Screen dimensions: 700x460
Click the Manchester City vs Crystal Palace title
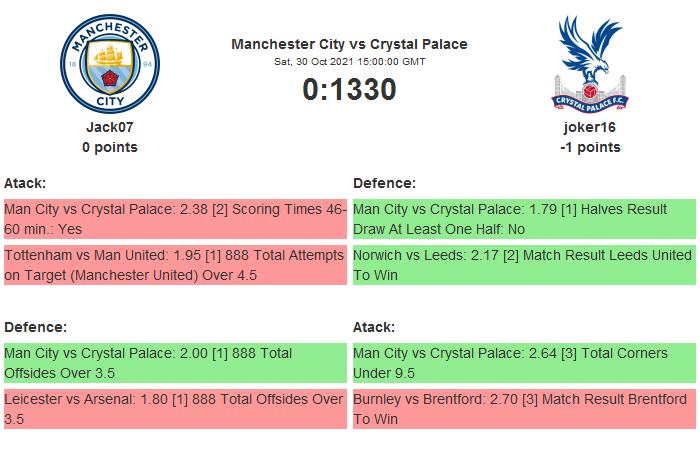(349, 44)
